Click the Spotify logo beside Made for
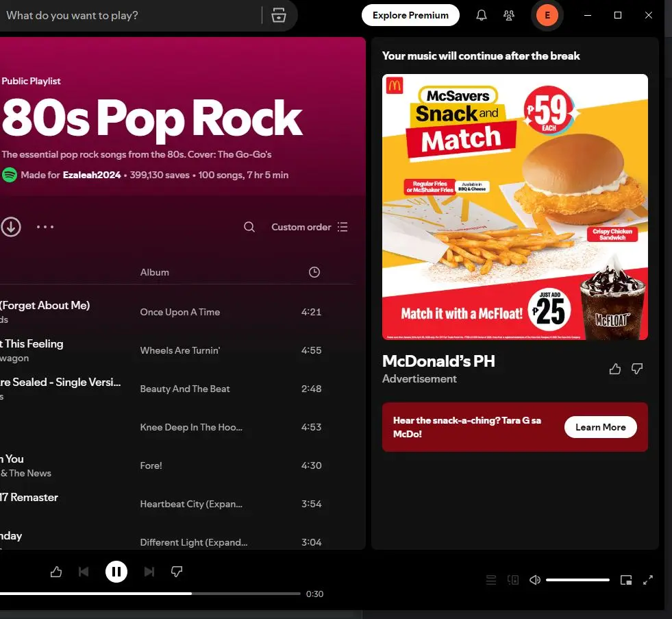Viewport: 672px width, 619px height. [x=10, y=175]
